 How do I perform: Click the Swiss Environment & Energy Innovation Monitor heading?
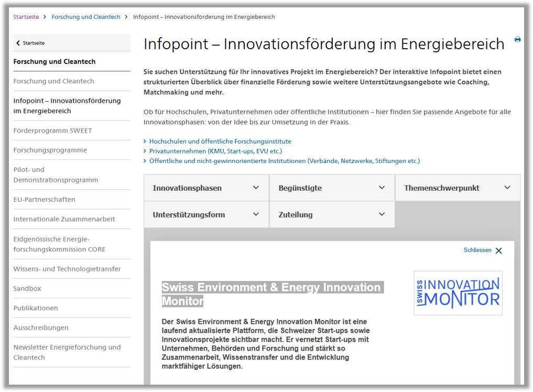point(271,294)
